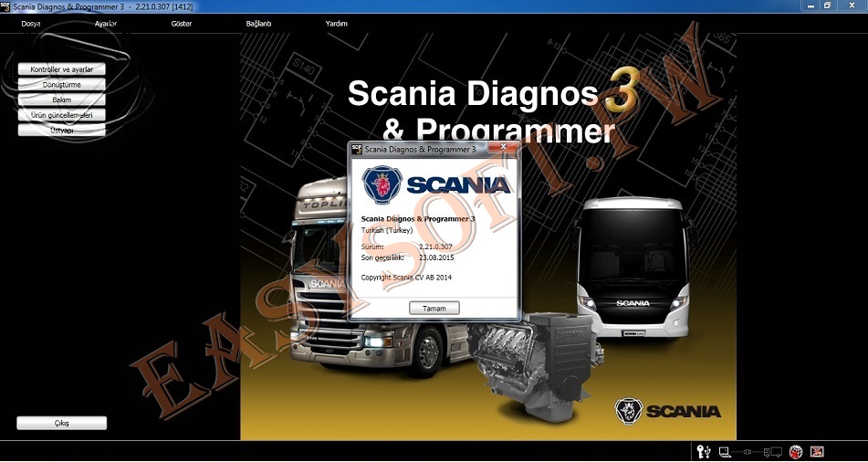Open the Yardım menu
Screen dimensions: 868x462
(336, 24)
